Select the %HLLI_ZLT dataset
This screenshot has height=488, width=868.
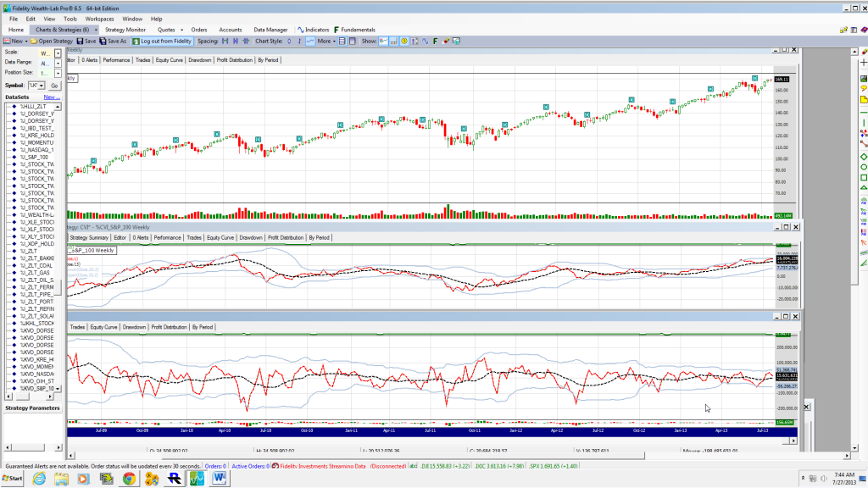tap(33, 106)
